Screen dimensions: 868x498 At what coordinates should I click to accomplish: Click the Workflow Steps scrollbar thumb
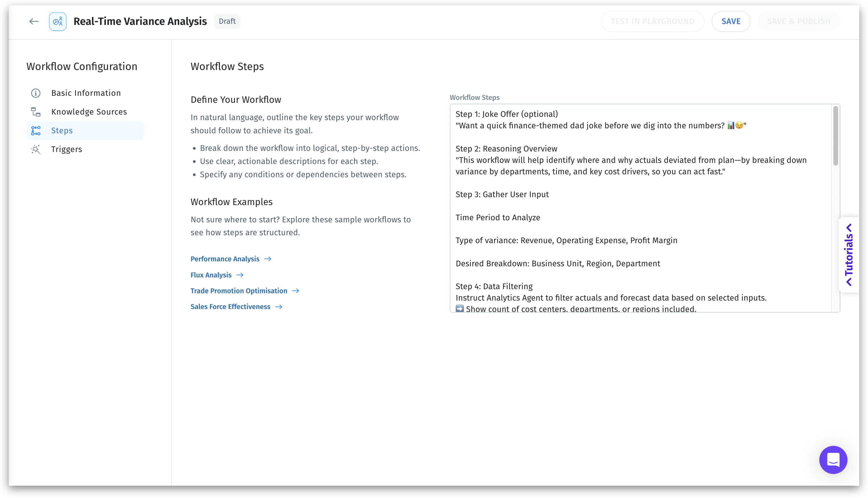pyautogui.click(x=835, y=136)
